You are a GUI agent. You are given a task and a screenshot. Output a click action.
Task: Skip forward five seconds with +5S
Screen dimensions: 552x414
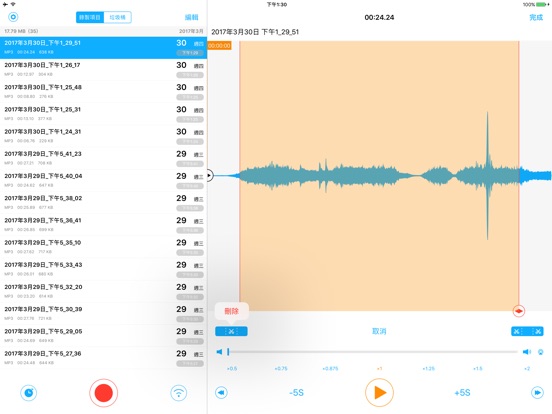tap(462, 393)
